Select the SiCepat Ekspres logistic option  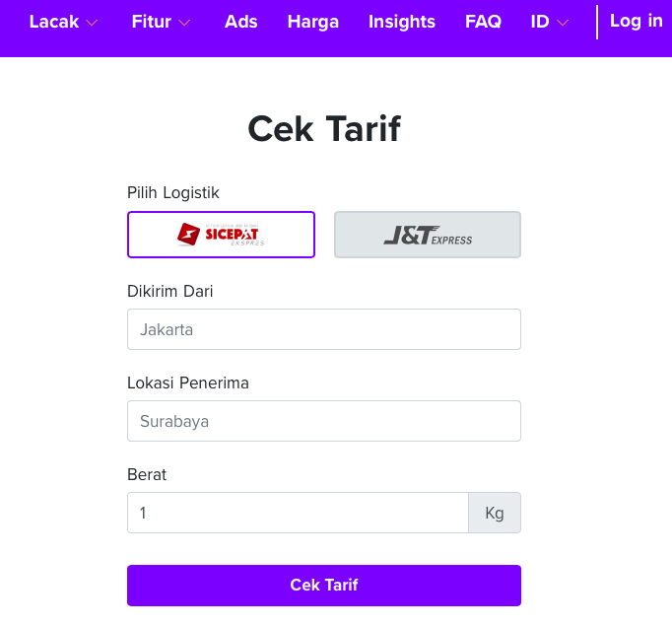[221, 235]
